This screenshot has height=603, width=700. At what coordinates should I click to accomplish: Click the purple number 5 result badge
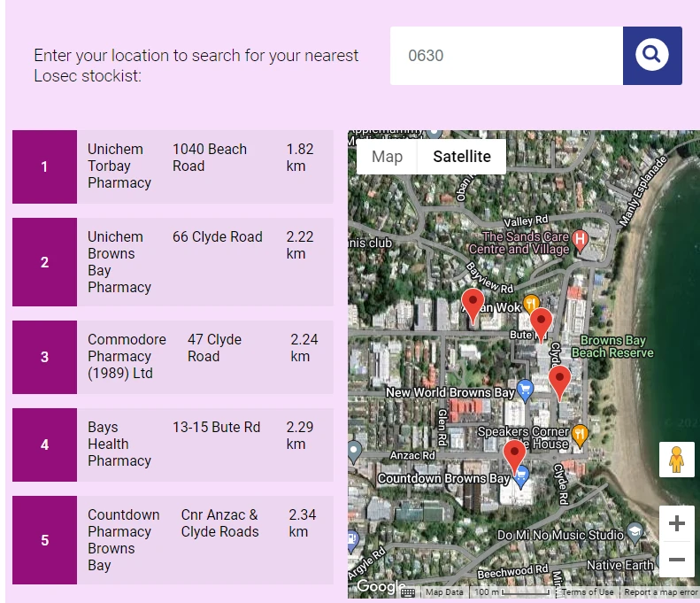[x=44, y=540]
